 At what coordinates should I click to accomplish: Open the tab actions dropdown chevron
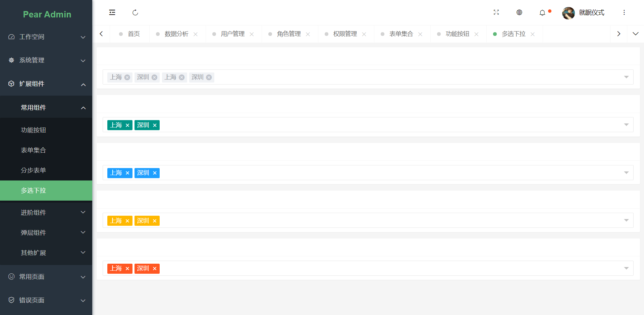[x=635, y=34]
